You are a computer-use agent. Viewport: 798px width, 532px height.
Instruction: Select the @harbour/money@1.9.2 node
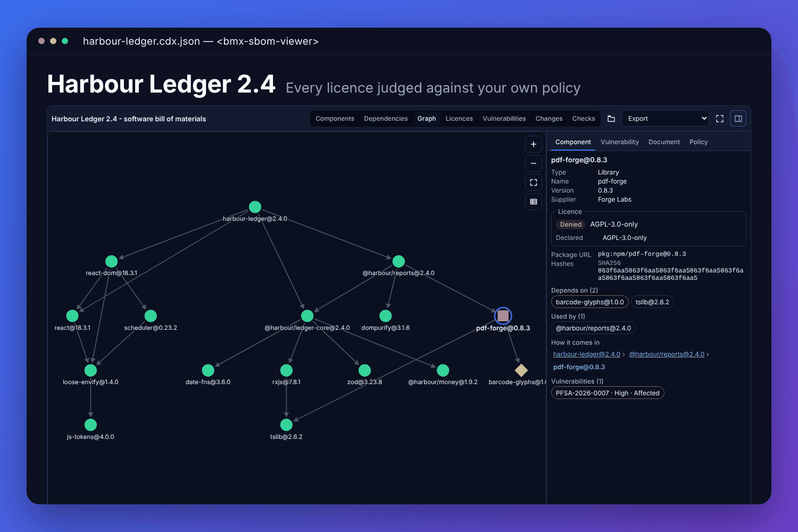443,370
